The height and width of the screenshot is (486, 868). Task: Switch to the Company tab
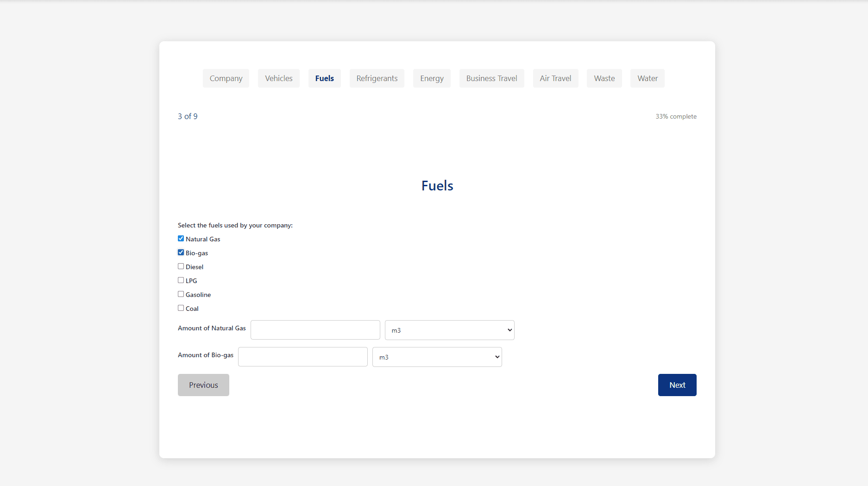[226, 78]
